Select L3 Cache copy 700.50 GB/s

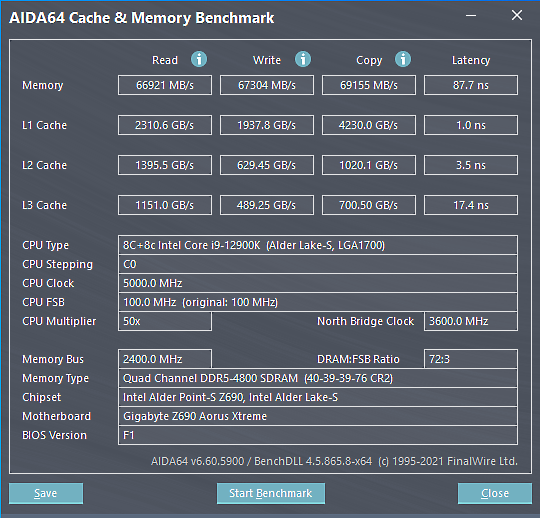(369, 205)
